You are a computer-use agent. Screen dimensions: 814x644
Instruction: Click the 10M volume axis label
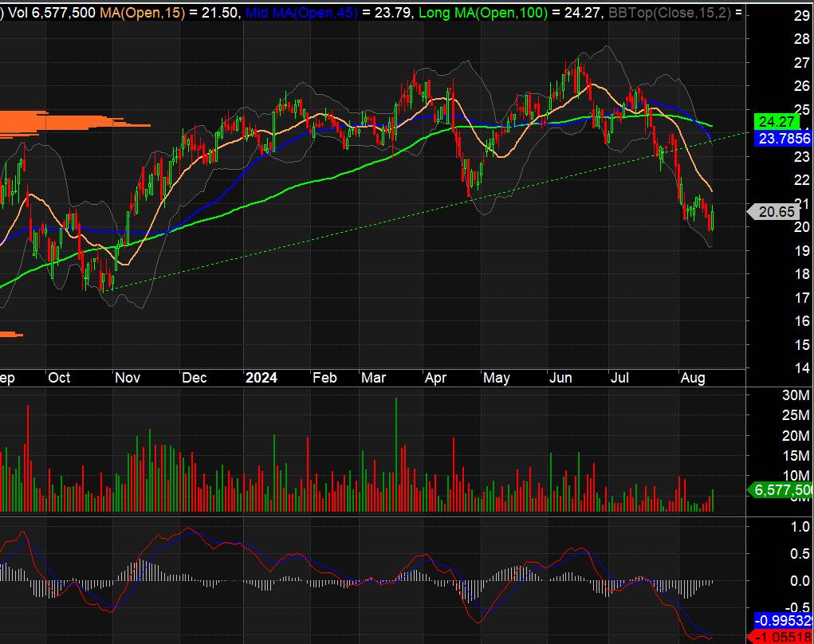click(x=796, y=475)
